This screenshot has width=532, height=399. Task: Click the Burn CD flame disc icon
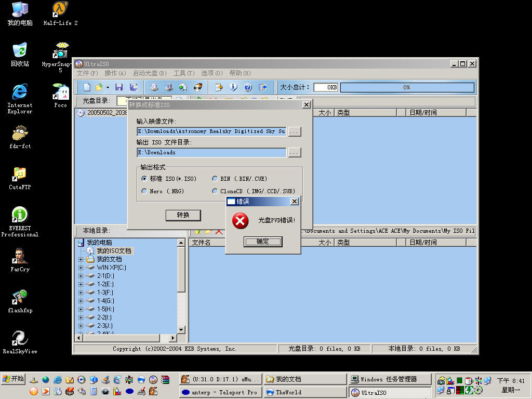tap(198, 87)
